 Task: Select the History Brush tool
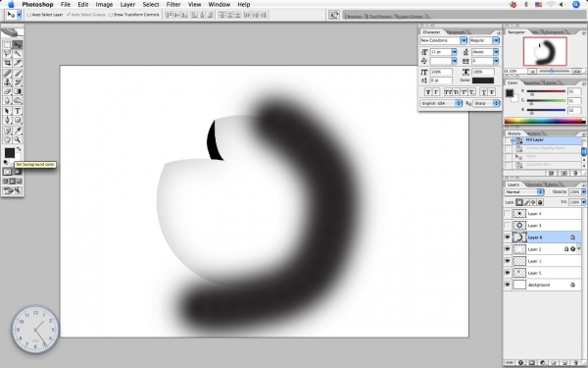pos(18,82)
